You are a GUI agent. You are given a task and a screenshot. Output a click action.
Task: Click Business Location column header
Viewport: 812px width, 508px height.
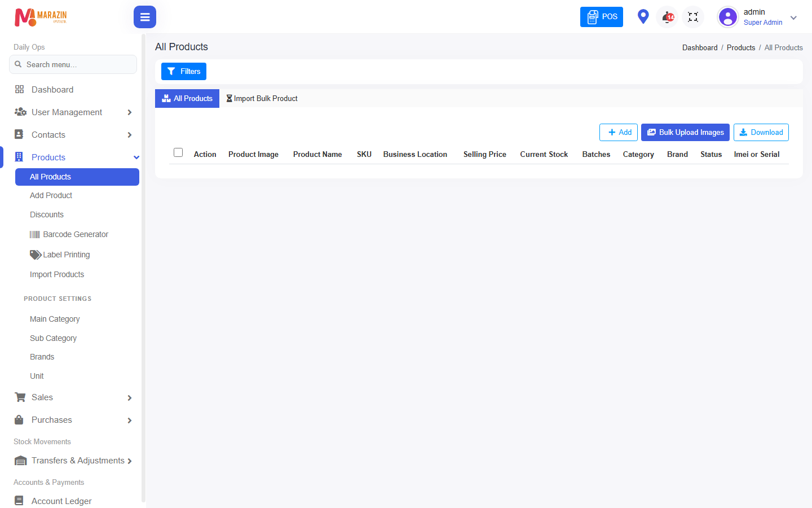(415, 154)
